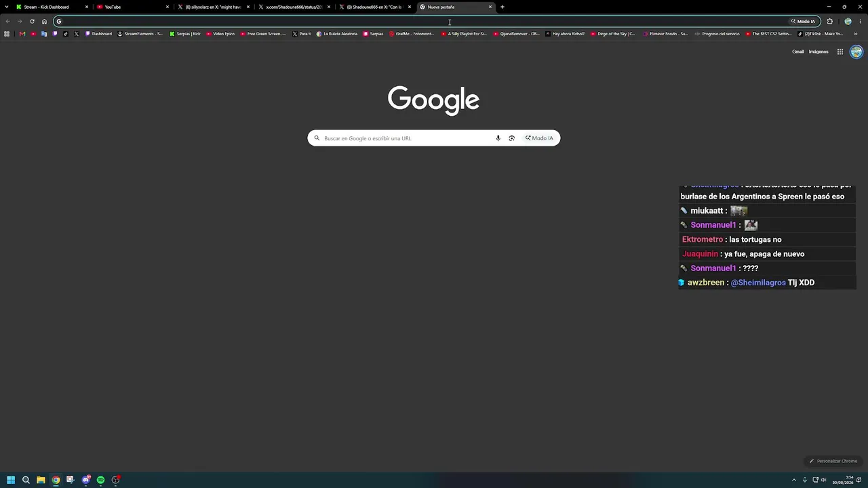868x488 pixels.
Task: Open the Twitch bookmark icon
Action: 55,34
